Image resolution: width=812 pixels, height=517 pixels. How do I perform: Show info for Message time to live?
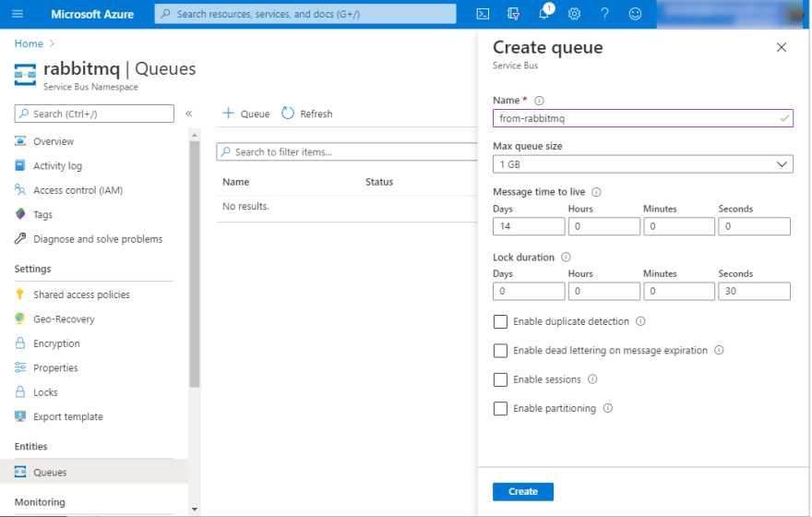[x=597, y=192]
